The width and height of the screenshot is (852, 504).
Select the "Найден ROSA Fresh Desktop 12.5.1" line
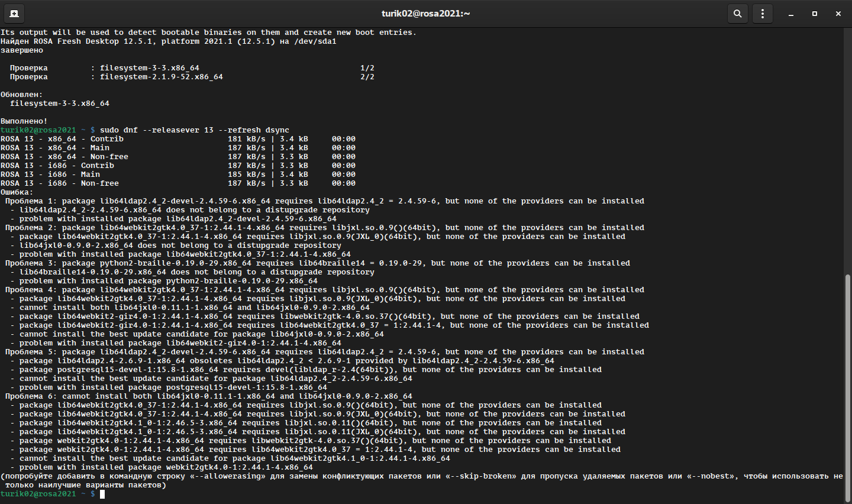tap(168, 41)
